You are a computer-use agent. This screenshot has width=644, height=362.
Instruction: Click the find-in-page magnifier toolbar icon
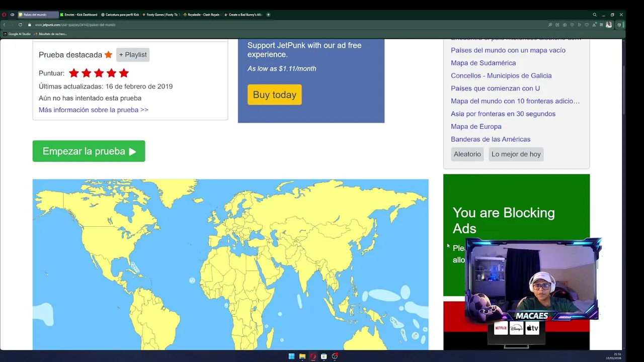tap(550, 25)
